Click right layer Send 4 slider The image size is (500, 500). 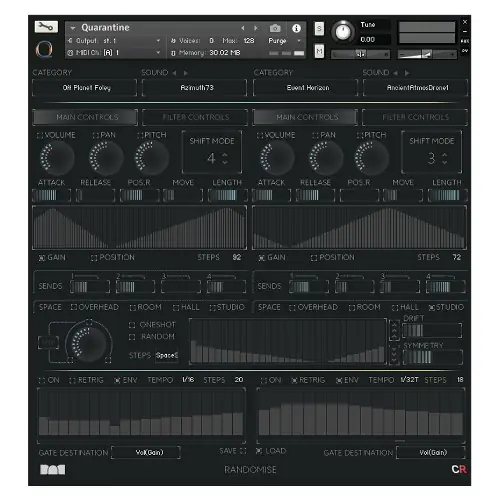pyautogui.click(x=446, y=287)
